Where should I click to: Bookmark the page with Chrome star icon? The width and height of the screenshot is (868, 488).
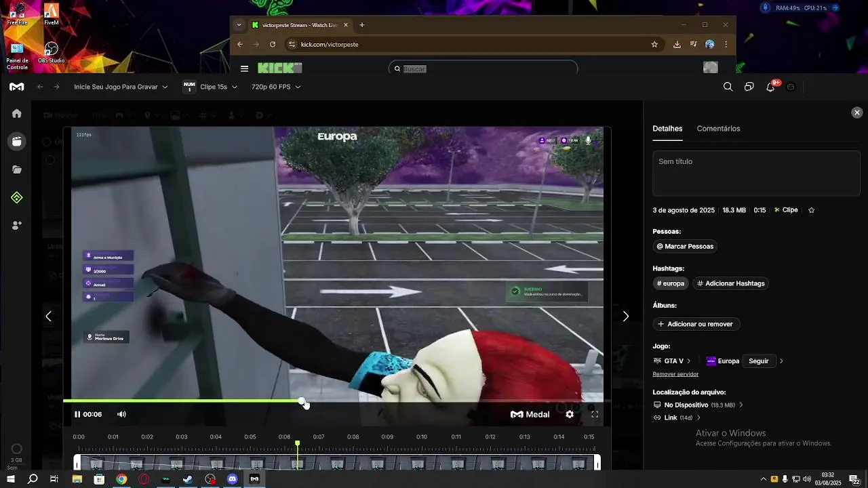(x=654, y=44)
